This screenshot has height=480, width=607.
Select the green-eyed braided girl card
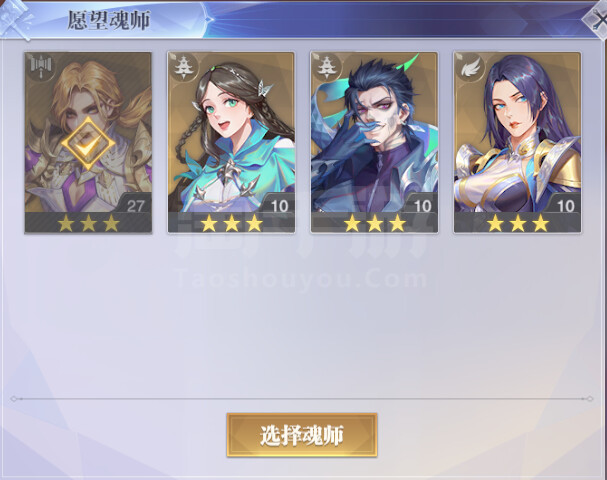[x=231, y=143]
